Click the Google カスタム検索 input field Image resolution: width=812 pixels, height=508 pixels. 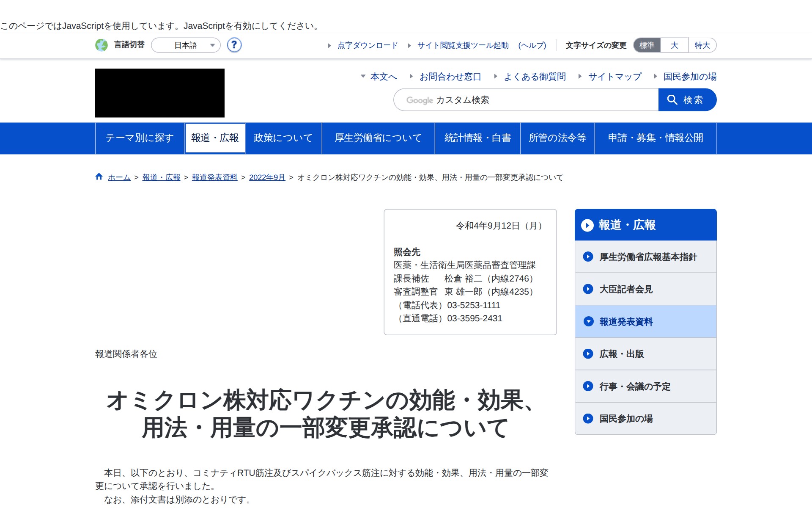526,100
